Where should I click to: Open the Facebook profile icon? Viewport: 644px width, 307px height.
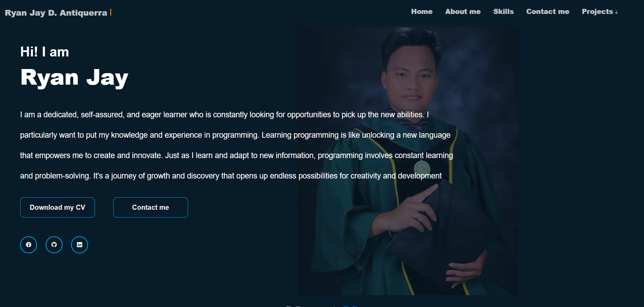pyautogui.click(x=29, y=245)
